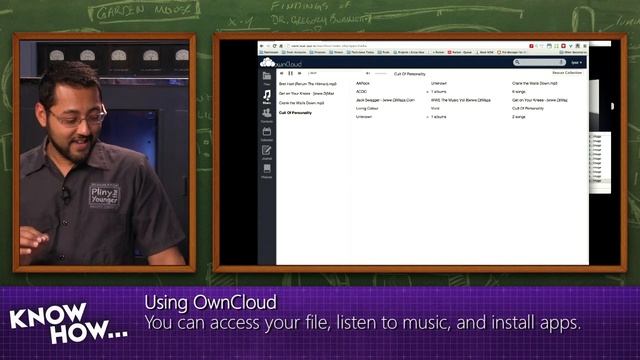640x360 pixels.
Task: Click the browser address bar
Action: pos(406,46)
